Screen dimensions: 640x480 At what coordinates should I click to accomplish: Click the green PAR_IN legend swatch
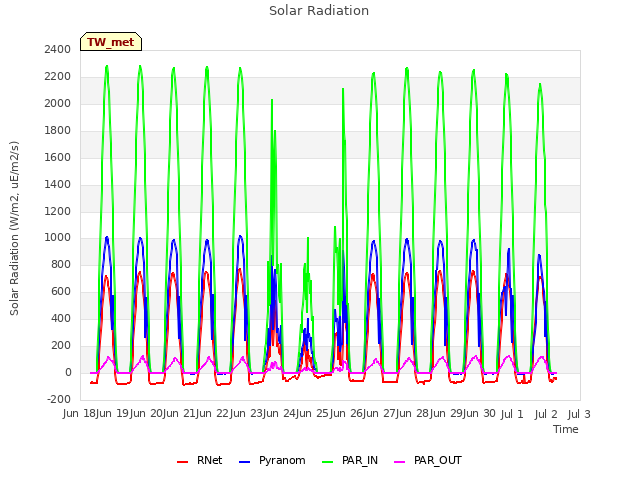click(x=327, y=462)
